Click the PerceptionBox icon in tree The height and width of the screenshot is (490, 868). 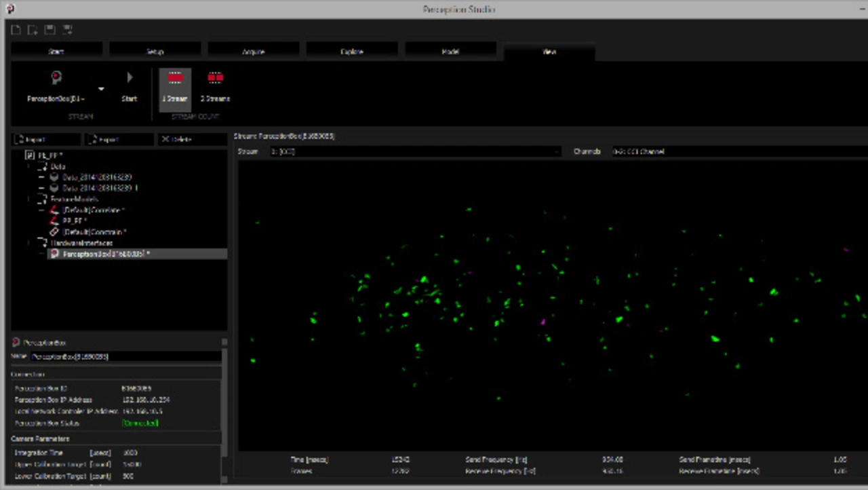click(x=54, y=254)
